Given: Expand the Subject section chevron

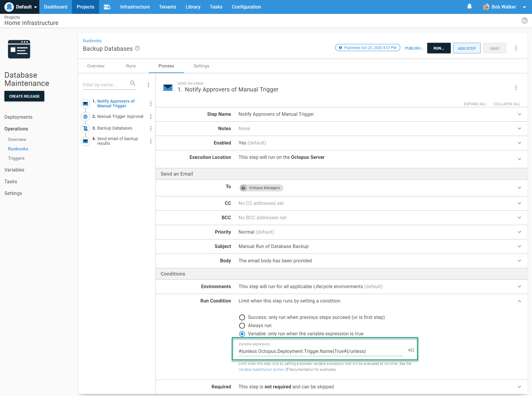Looking at the screenshot, I should point(519,247).
